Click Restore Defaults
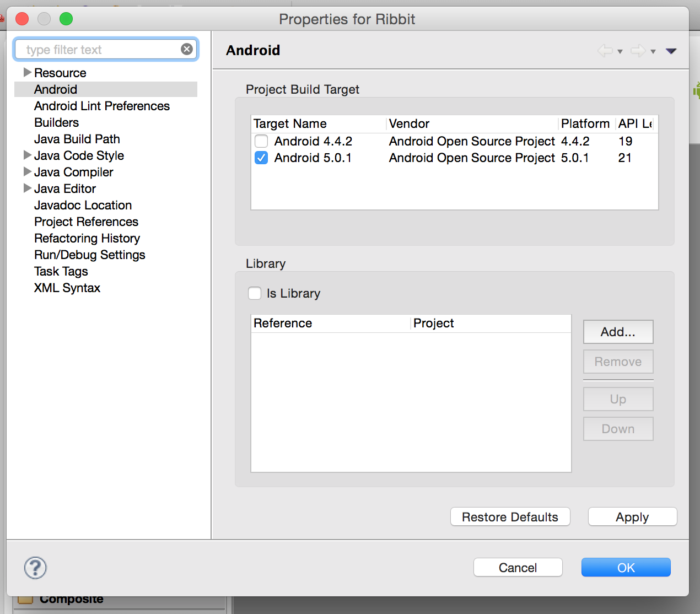 [510, 517]
